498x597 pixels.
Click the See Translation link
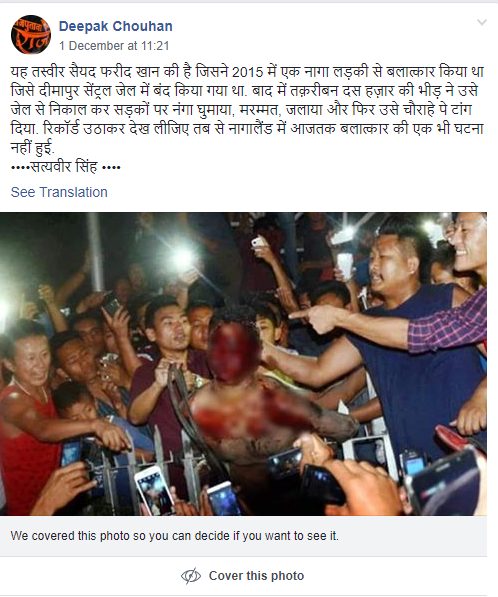coord(59,192)
